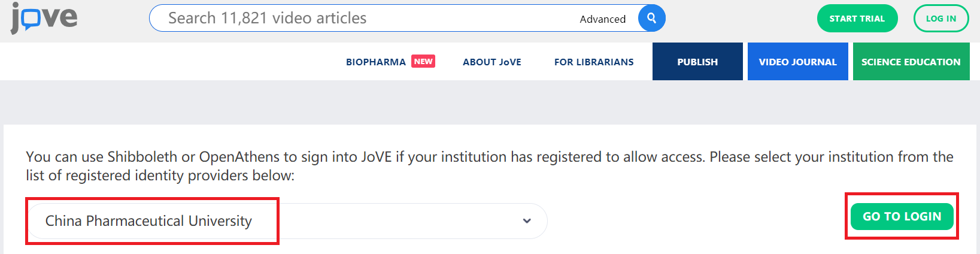This screenshot has width=980, height=254.
Task: Switch to the PUBLISH tab
Action: [697, 62]
